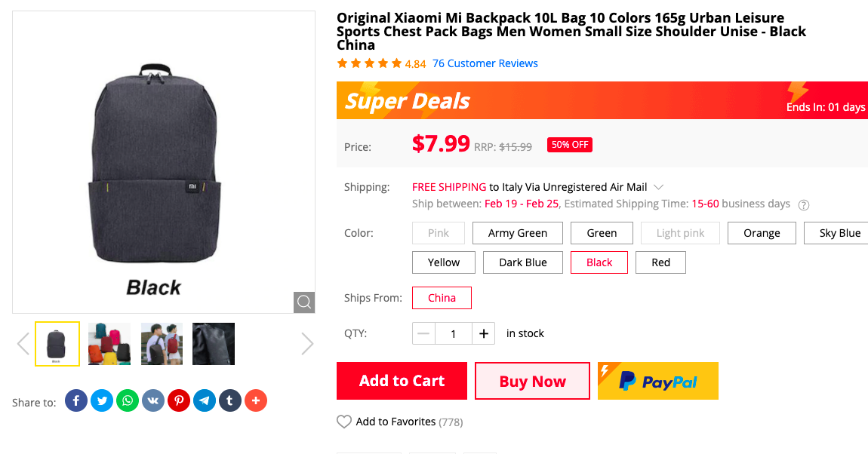This screenshot has width=868, height=454.
Task: Open the 76 Customer Reviews page
Action: tap(485, 63)
